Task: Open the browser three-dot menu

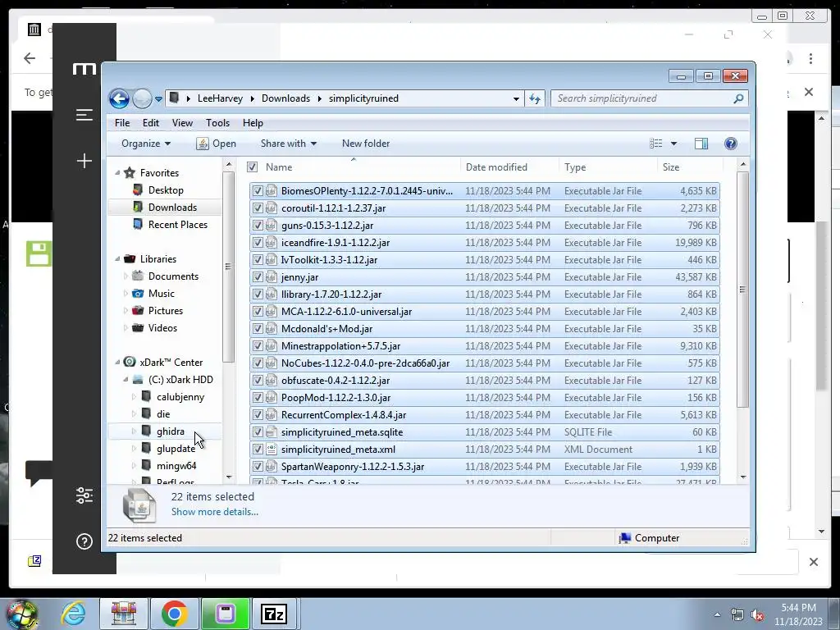Action: [x=811, y=58]
